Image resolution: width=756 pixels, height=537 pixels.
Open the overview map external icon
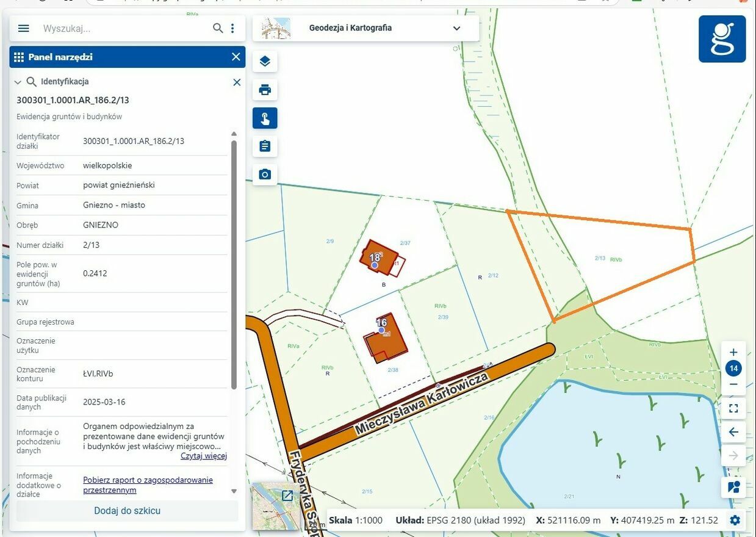pyautogui.click(x=287, y=496)
